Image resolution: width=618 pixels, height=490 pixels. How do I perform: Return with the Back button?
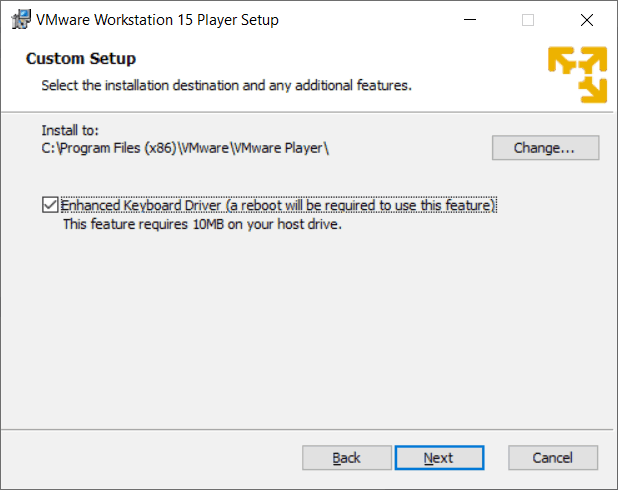346,458
